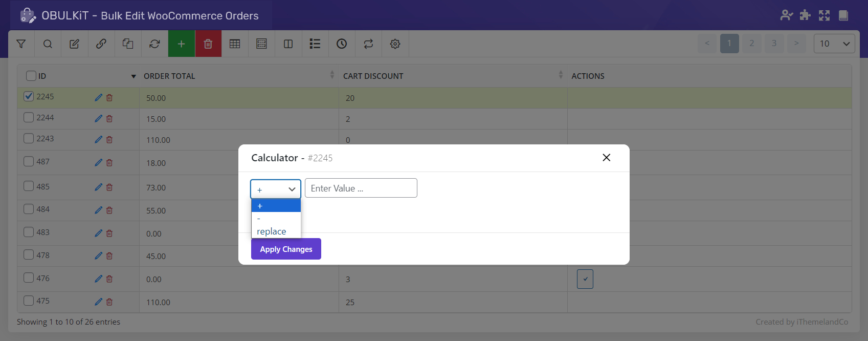Go to page 2 of the orders
The height and width of the screenshot is (341, 868).
(x=751, y=44)
